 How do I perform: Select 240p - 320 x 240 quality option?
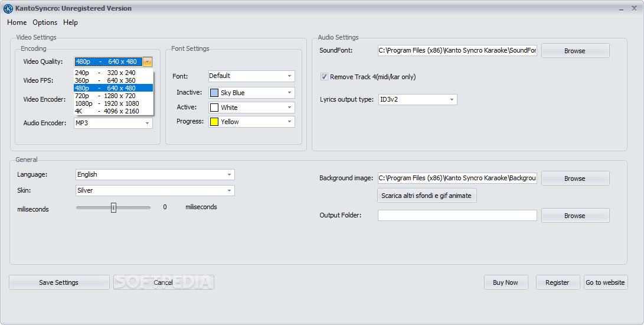pos(113,73)
